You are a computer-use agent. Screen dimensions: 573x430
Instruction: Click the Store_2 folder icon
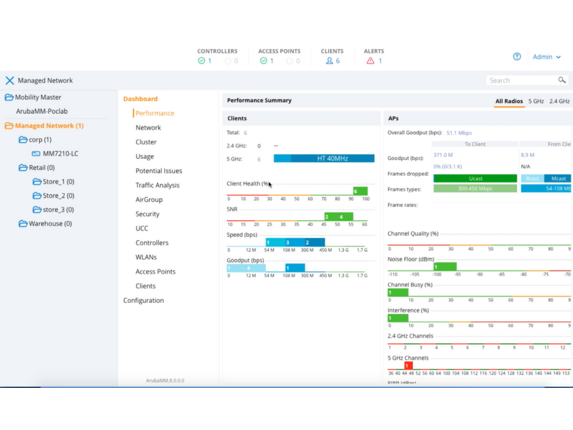coord(37,195)
